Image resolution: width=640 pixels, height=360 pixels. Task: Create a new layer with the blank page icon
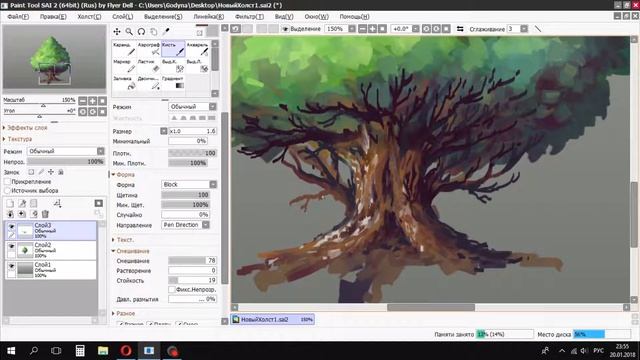(10, 203)
